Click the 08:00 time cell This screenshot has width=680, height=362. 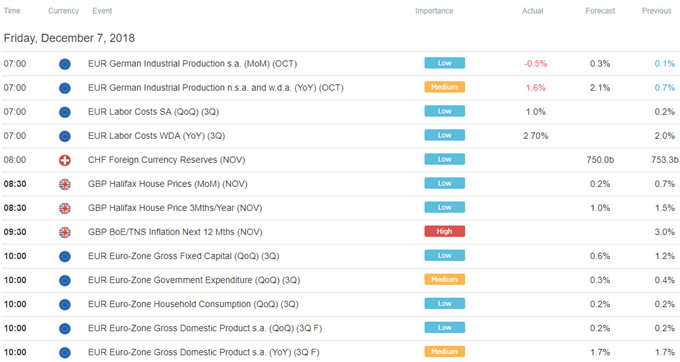tap(15, 160)
